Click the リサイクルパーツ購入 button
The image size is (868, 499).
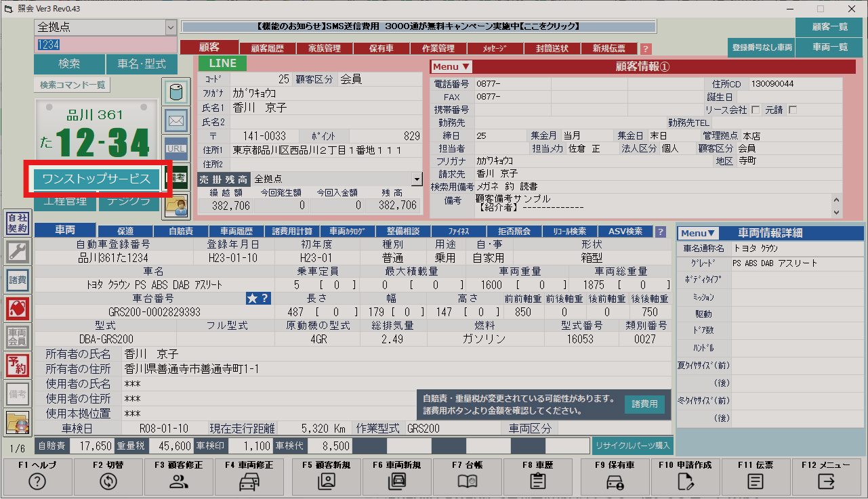(633, 446)
